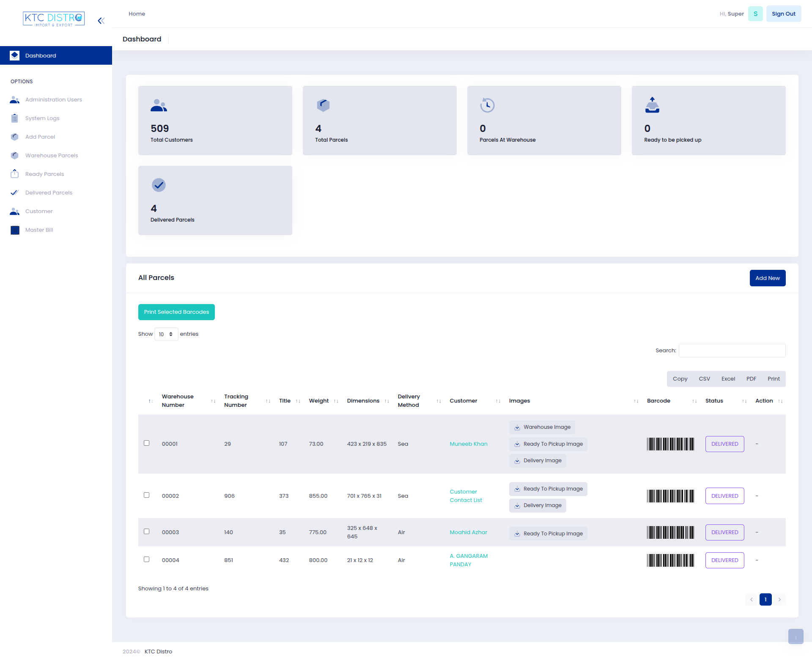Open the Master Bill page
The width and height of the screenshot is (812, 661).
(x=38, y=230)
